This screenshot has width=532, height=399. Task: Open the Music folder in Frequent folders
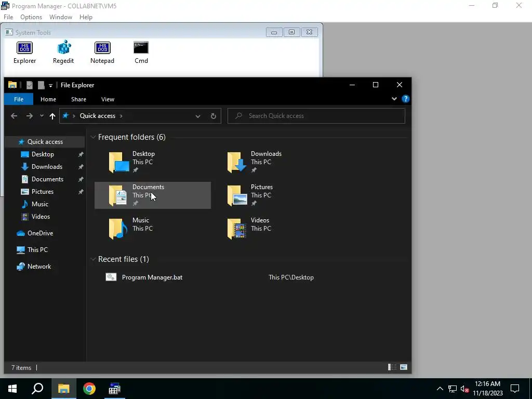click(152, 229)
